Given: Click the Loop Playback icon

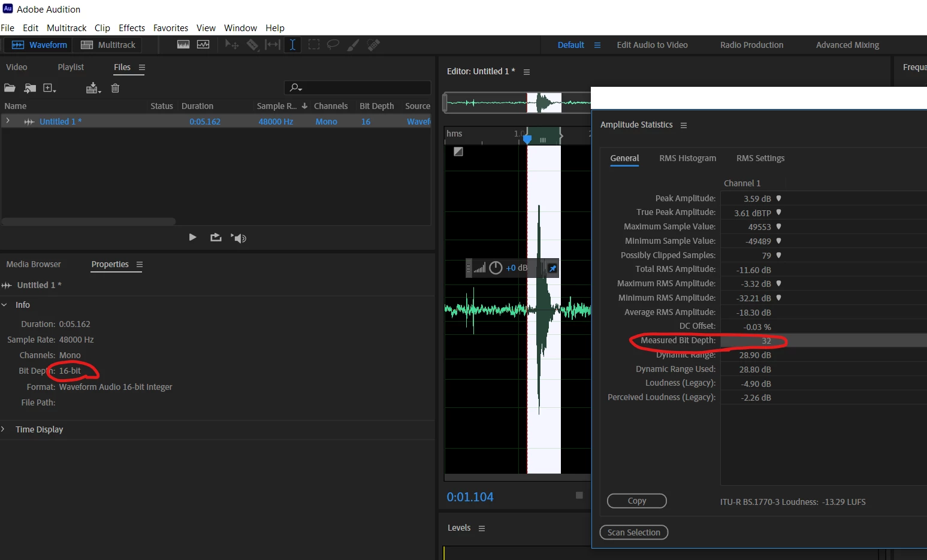Looking at the screenshot, I should coord(216,237).
